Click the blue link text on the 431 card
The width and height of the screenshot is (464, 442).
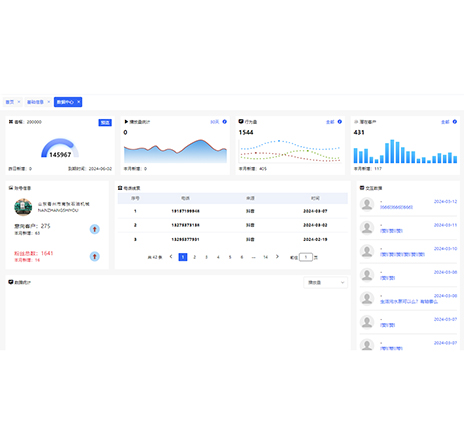[445, 122]
